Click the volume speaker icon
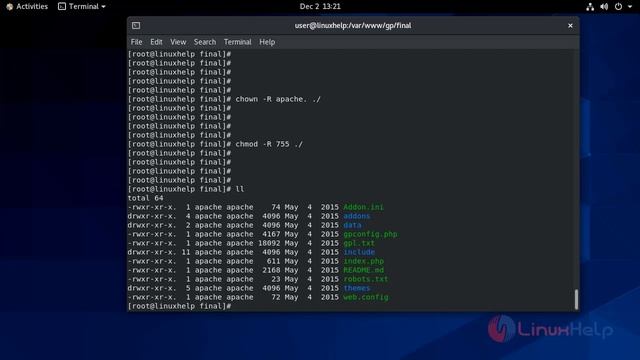This screenshot has height=360, width=640. tap(604, 7)
